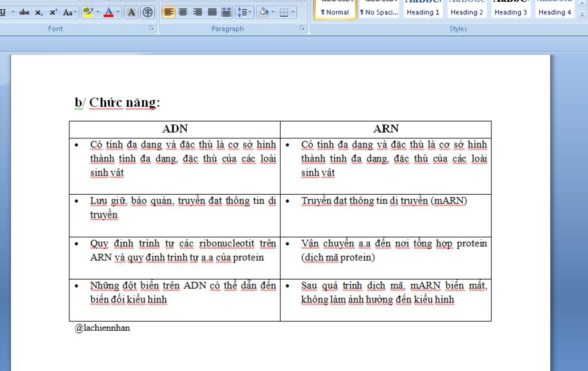The image size is (588, 371).
Task: Expand the Styles gallery with More arrow
Action: tap(582, 15)
